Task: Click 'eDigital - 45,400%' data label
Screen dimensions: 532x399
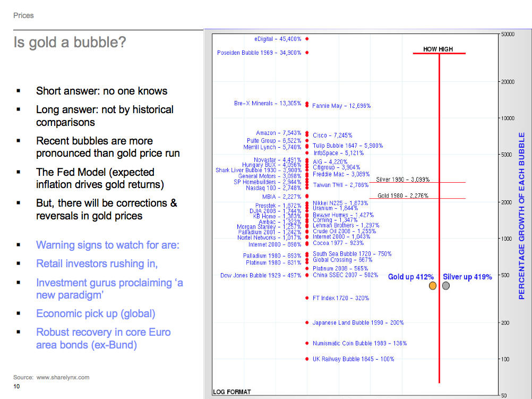Action: pos(278,39)
